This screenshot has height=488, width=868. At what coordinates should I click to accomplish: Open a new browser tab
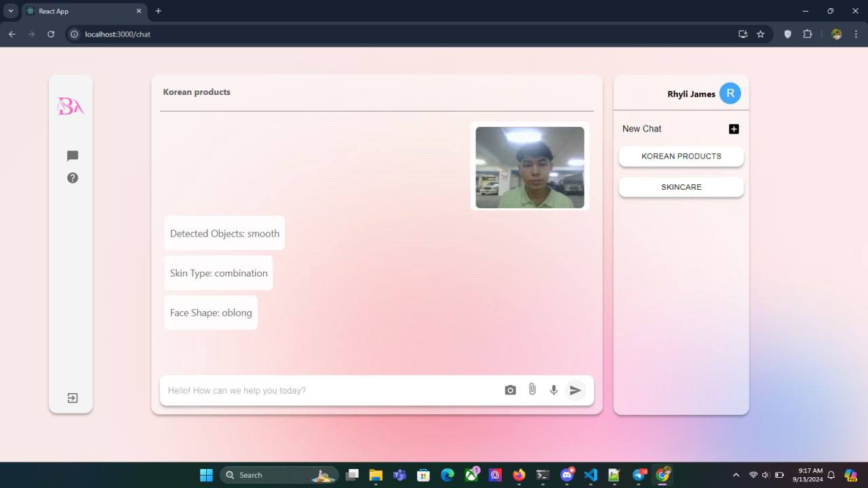pos(159,11)
